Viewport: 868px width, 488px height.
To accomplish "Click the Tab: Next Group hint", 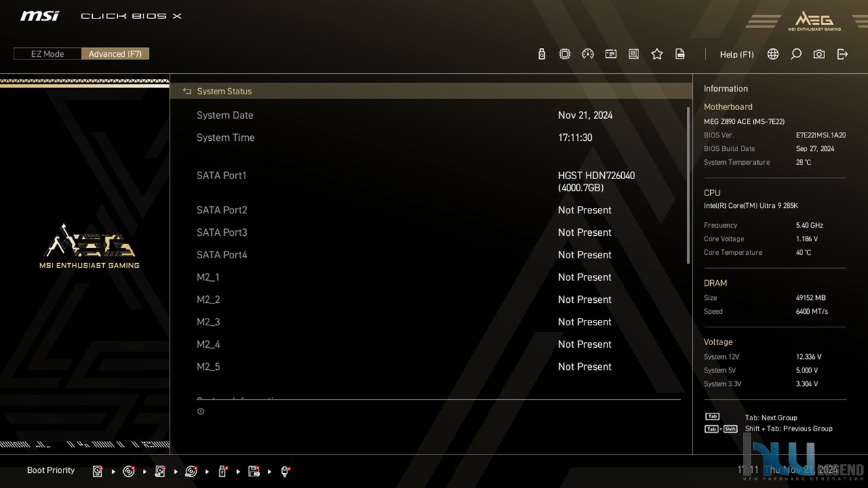I will tap(771, 418).
